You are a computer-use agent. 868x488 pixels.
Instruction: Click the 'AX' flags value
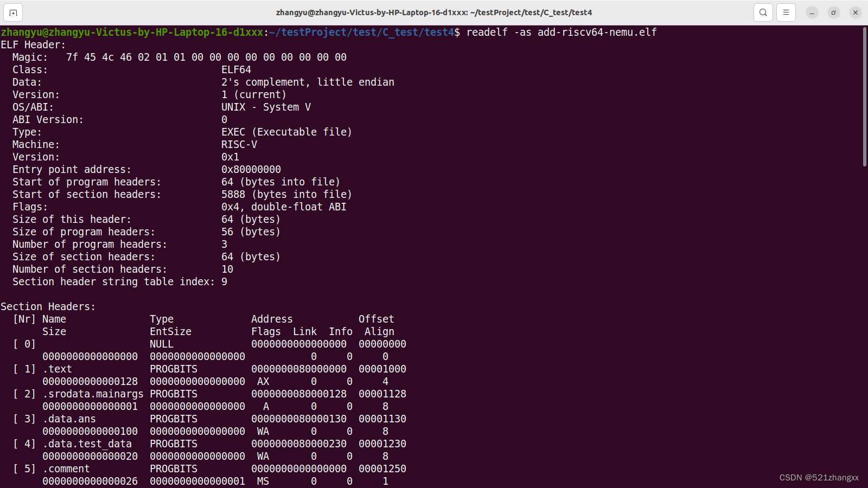pyautogui.click(x=263, y=381)
